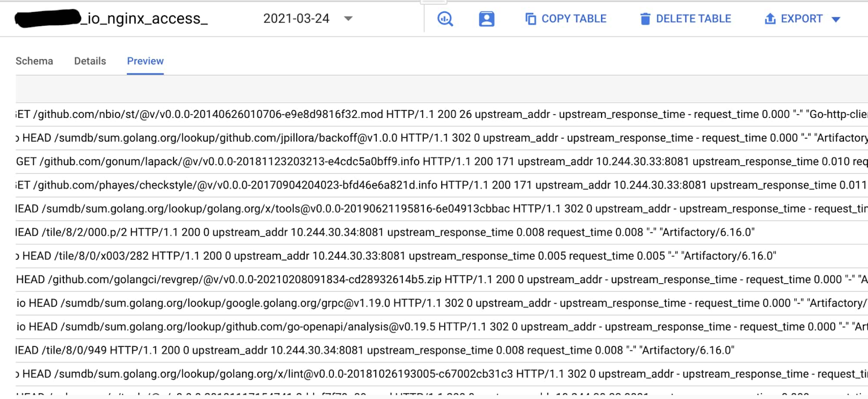
Task: Select the row with gonum/lapack
Action: tap(442, 161)
